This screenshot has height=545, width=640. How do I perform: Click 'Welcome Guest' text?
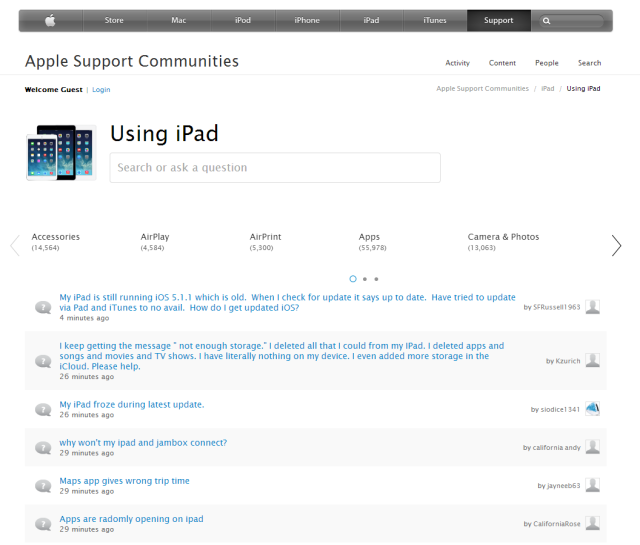tap(53, 90)
